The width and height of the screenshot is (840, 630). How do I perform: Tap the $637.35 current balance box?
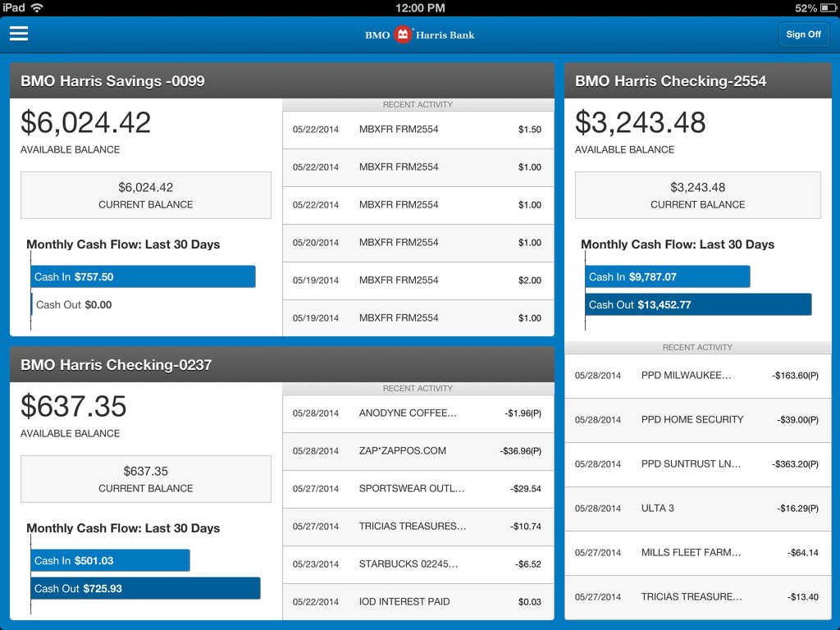coord(146,479)
